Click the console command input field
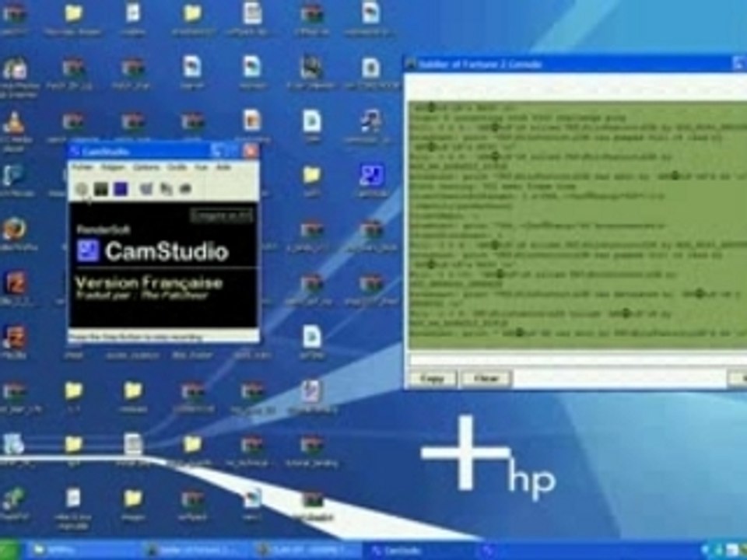This screenshot has width=747, height=560. coord(577,360)
